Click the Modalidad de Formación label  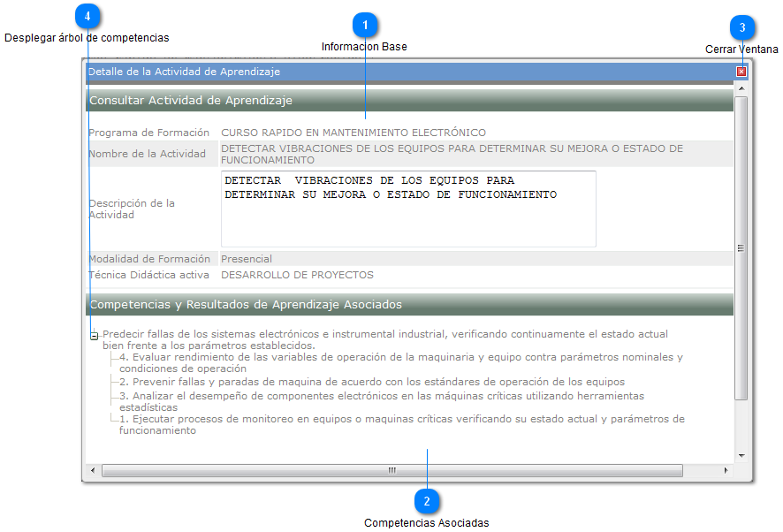(149, 259)
